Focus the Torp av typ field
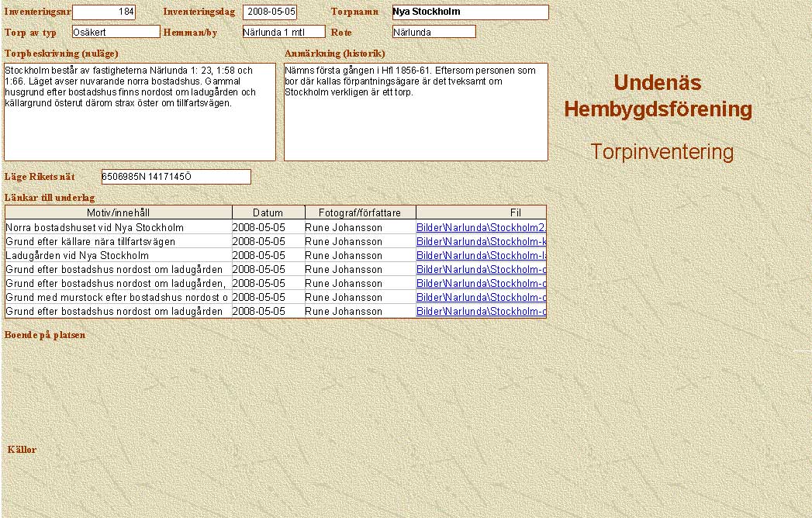812x518 pixels. pos(116,32)
